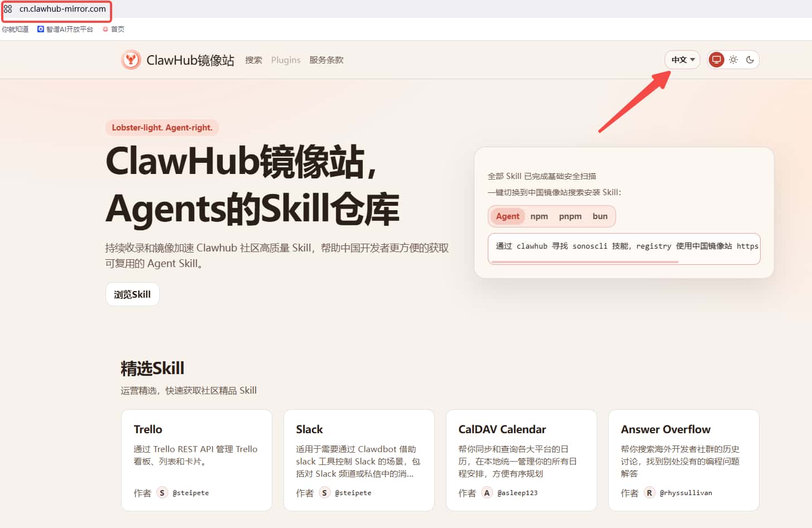Click the ClawHub lobster logo icon
812x528 pixels.
[131, 60]
